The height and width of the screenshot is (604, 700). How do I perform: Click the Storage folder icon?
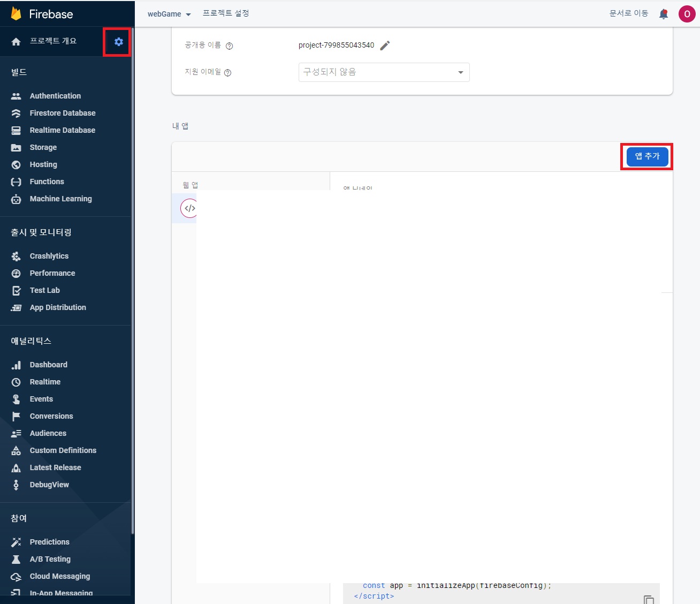pyautogui.click(x=16, y=147)
